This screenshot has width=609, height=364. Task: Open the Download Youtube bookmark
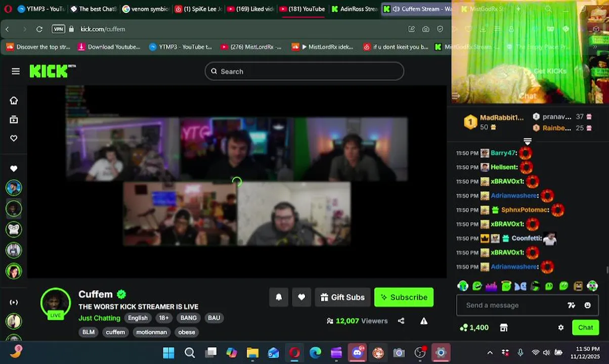(x=109, y=47)
